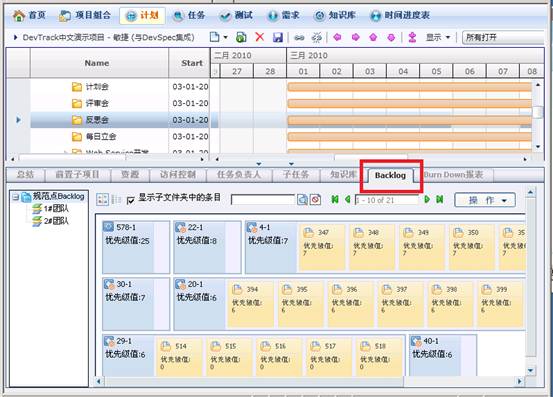Go to previous backlog page
This screenshot has height=397, width=553.
[x=348, y=200]
